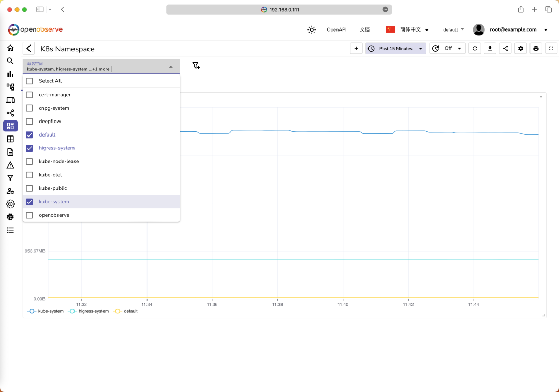The image size is (559, 392).
Task: Open the alerts warning icon
Action: (10, 165)
